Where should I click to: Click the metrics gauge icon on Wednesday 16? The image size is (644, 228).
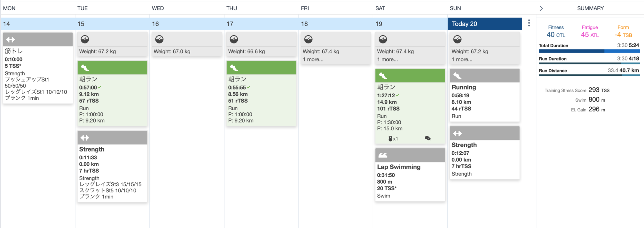coord(159,39)
